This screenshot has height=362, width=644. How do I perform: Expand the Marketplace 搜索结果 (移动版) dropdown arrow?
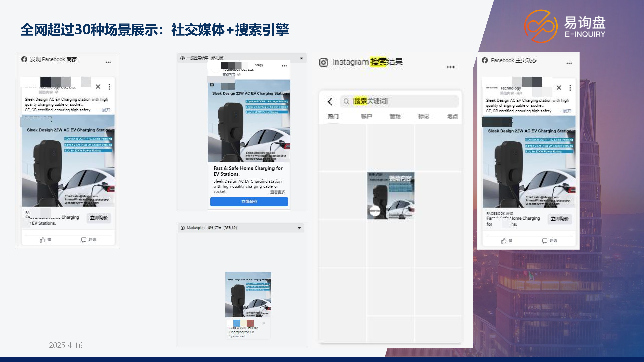pyautogui.click(x=299, y=228)
